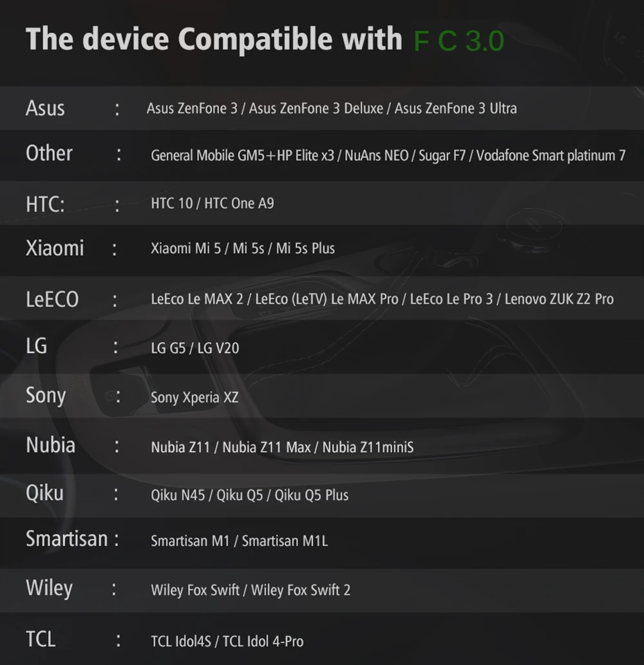Click the Sony Xperia XZ entry
The image size is (644, 665).
pyautogui.click(x=194, y=398)
